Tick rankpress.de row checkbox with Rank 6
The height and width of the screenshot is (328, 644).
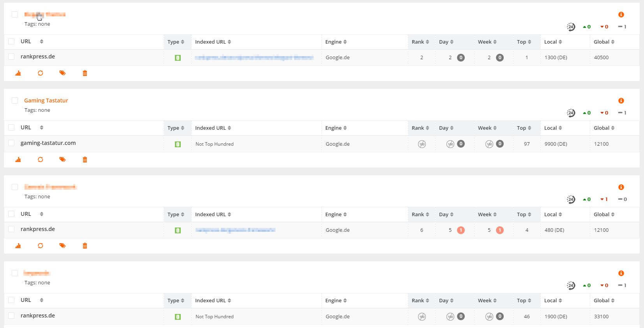(11, 229)
